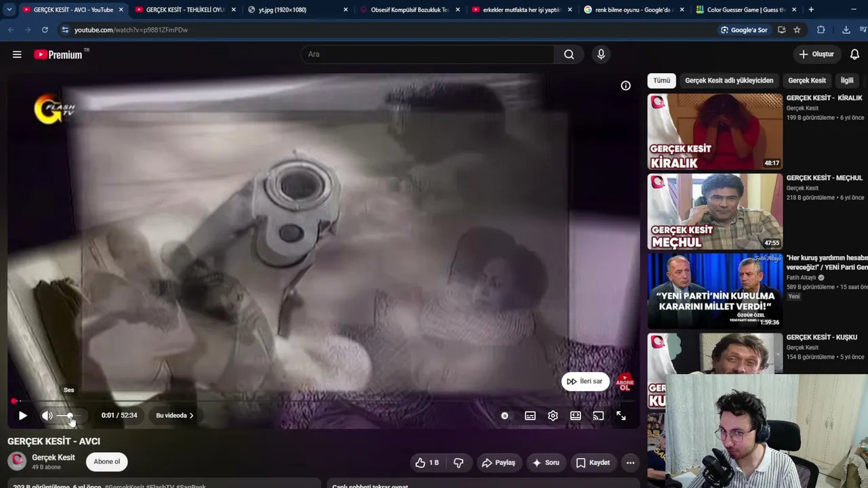This screenshot has width=868, height=488.
Task: Switch to the Color Guesser Game tab
Action: pyautogui.click(x=746, y=9)
